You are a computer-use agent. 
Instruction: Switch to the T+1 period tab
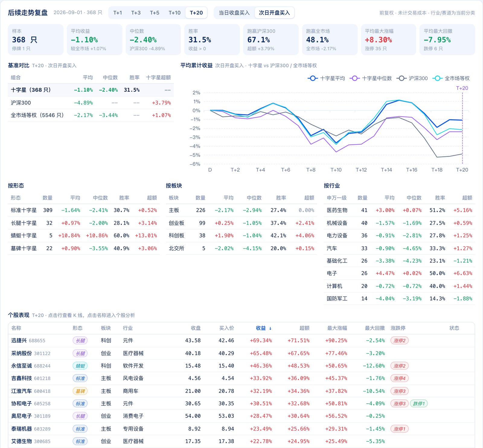(x=117, y=13)
